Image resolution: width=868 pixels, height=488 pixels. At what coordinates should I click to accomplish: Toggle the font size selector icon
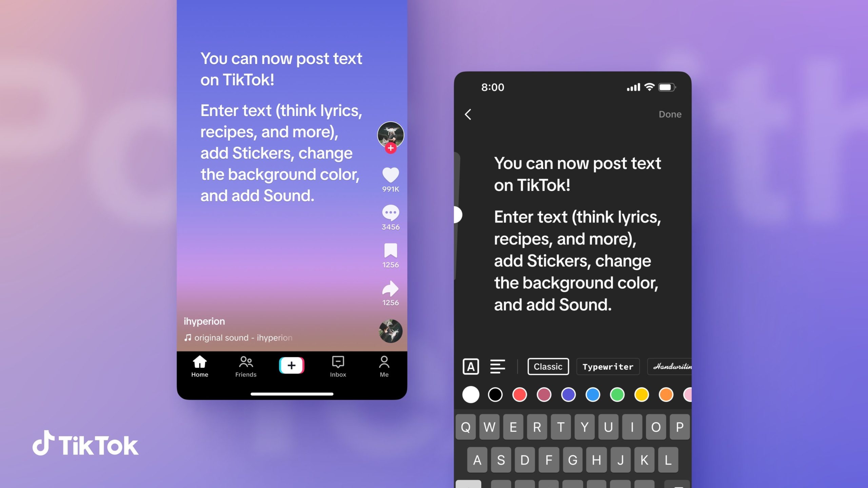pos(472,365)
